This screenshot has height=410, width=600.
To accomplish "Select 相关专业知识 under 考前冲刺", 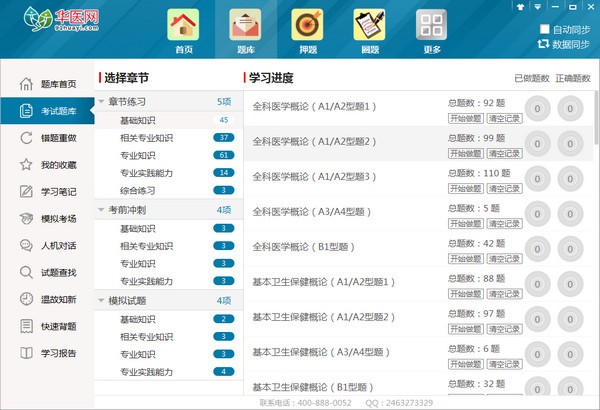I will (x=168, y=246).
